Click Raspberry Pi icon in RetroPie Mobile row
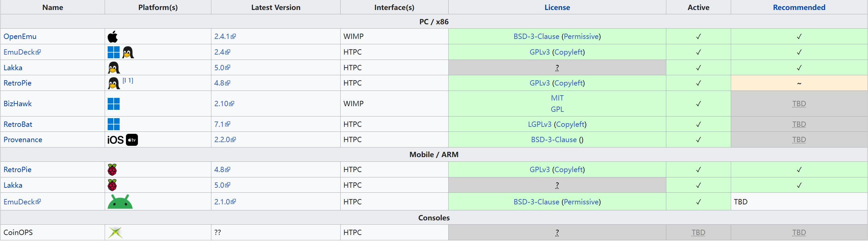868x241 pixels. 112,169
